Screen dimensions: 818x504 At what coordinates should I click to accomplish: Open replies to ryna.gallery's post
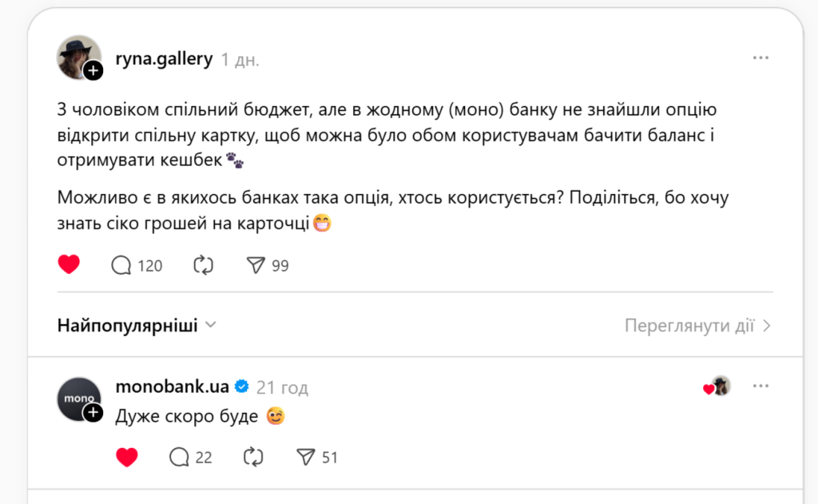[121, 264]
